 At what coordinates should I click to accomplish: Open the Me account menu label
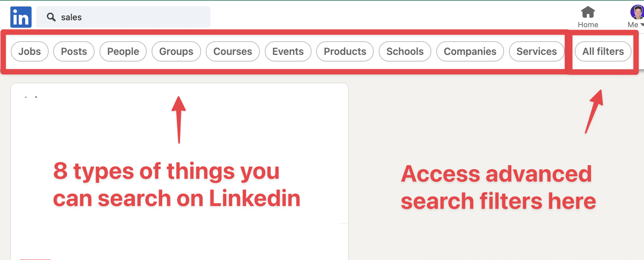coord(632,25)
